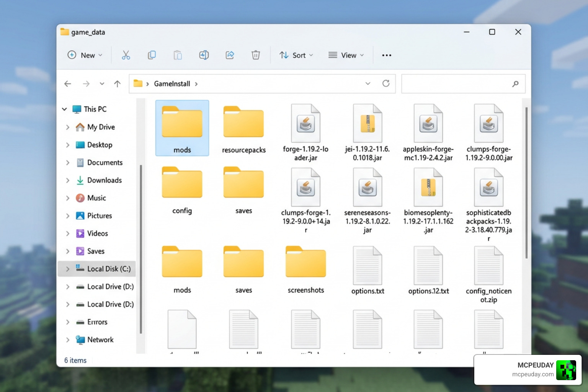Click the Copy icon in toolbar

[152, 55]
